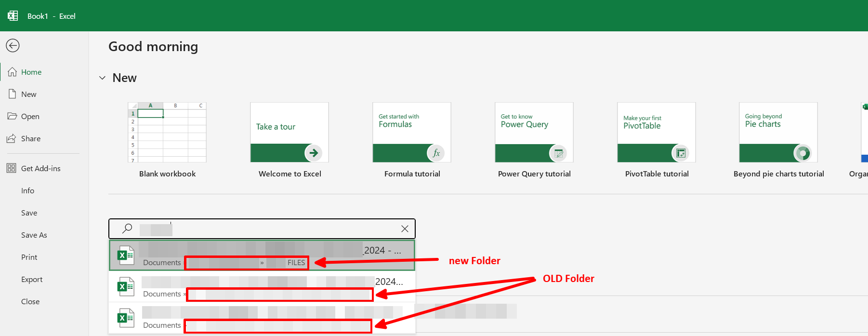Image resolution: width=868 pixels, height=336 pixels.
Task: Click the pie chart donut icon
Action: pyautogui.click(x=802, y=153)
